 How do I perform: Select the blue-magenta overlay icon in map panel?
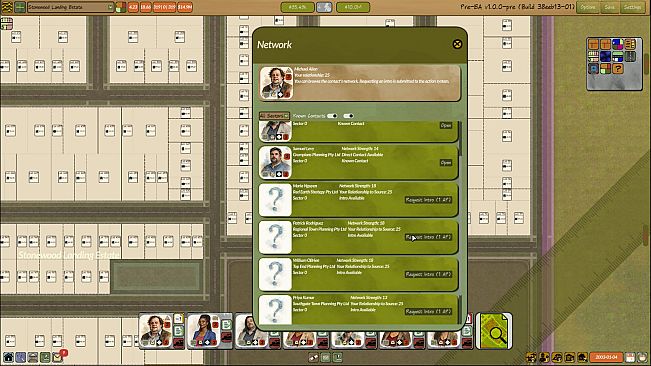click(618, 44)
